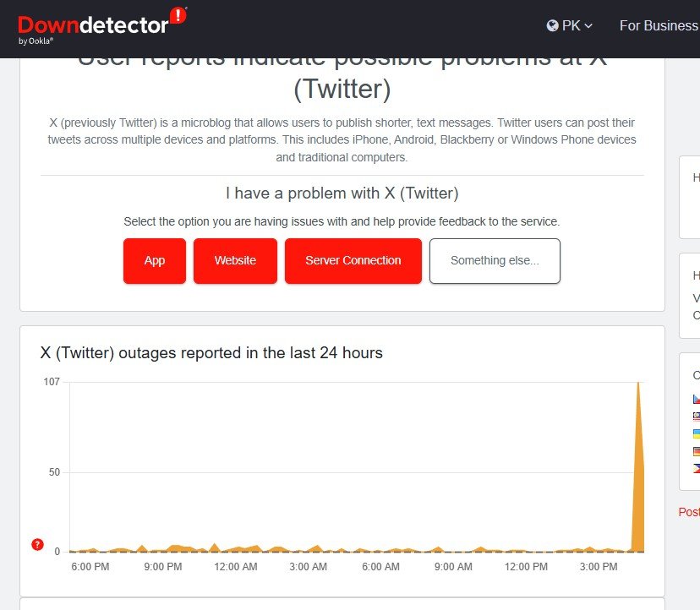
Task: Click the X (Twitter) description paragraph
Action: (342, 140)
